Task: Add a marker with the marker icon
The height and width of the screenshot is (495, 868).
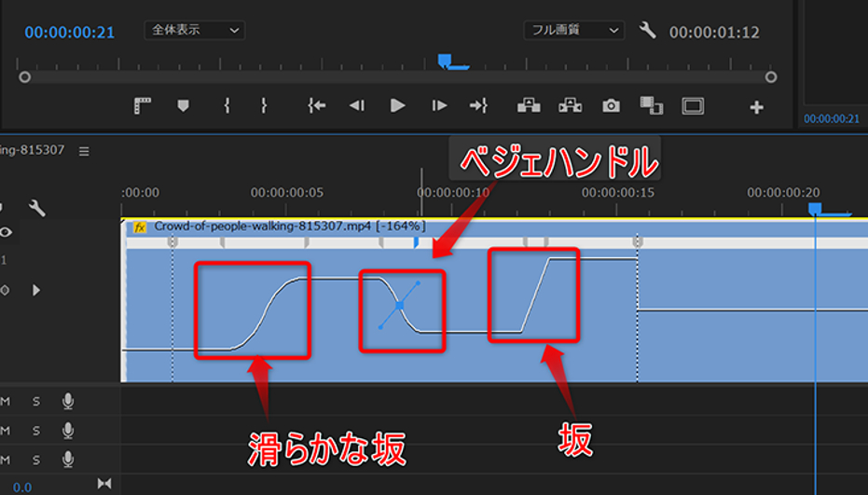Action: click(x=184, y=105)
